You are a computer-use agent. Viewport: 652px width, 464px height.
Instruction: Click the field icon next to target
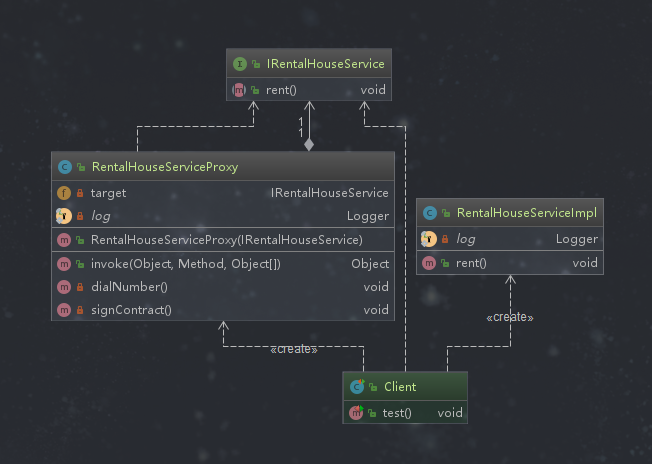click(x=64, y=192)
